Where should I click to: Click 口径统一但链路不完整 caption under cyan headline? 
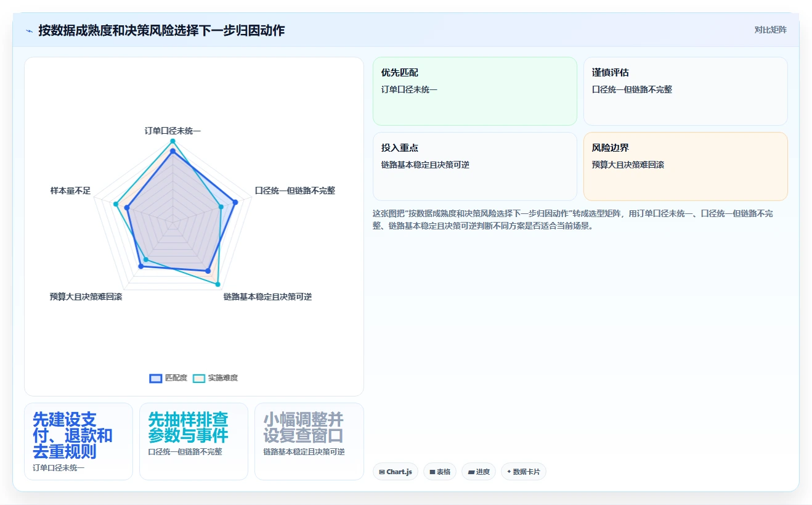click(x=185, y=451)
